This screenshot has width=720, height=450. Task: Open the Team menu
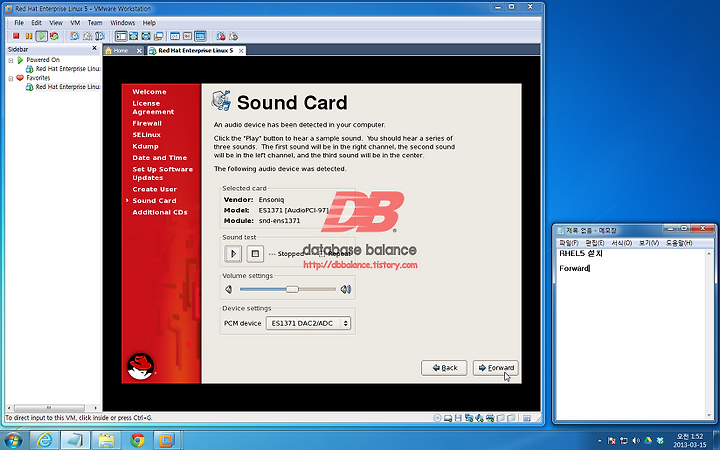[95, 22]
